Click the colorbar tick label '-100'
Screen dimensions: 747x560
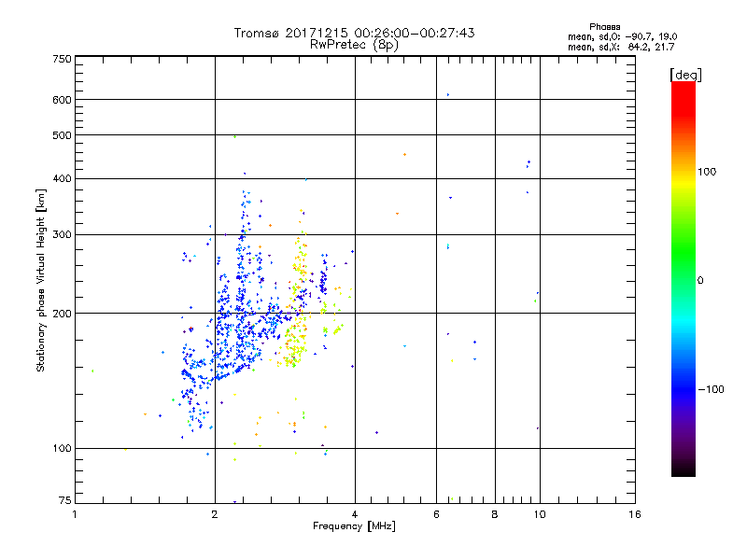[x=712, y=389]
